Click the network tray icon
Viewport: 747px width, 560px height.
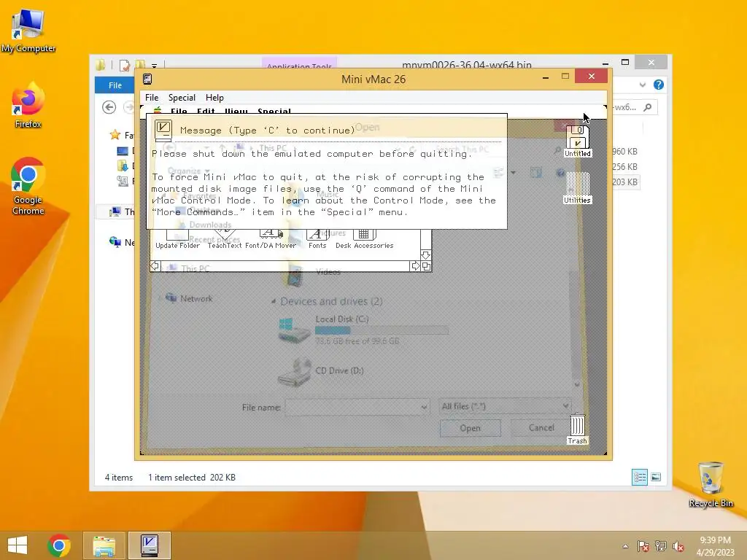click(x=660, y=546)
